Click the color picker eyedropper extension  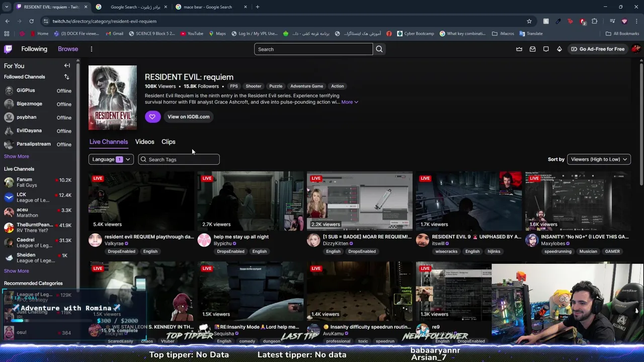tap(558, 21)
